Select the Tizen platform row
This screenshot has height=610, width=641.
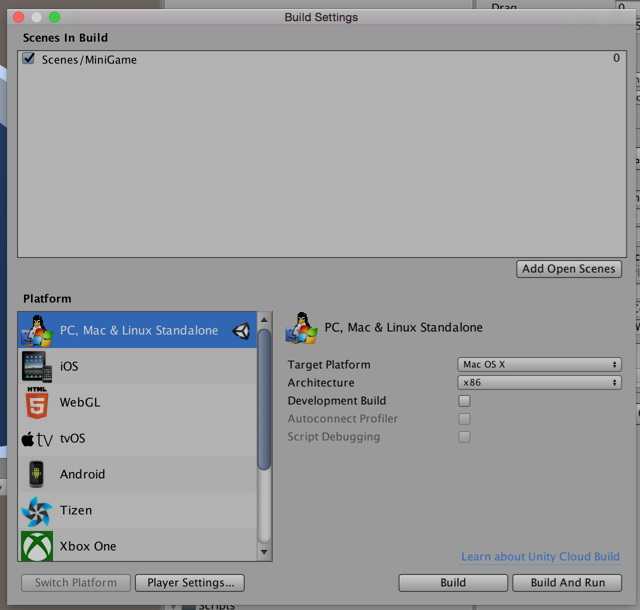pos(137,510)
